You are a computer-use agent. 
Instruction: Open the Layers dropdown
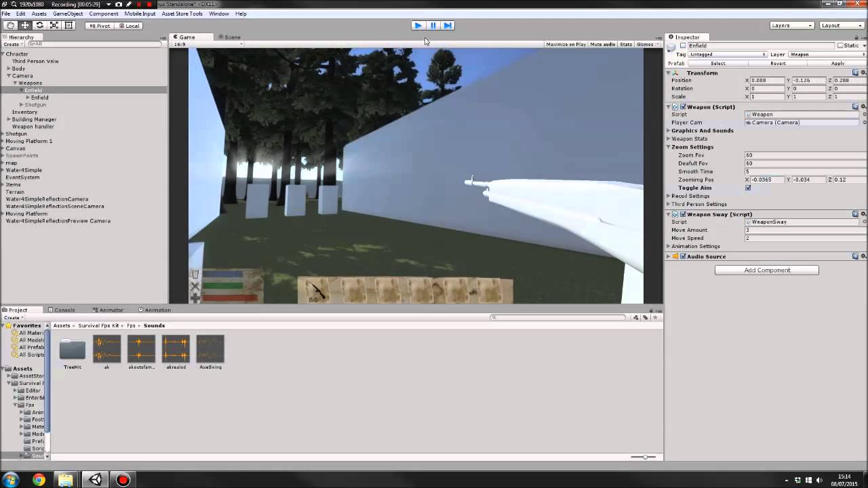[x=791, y=26]
